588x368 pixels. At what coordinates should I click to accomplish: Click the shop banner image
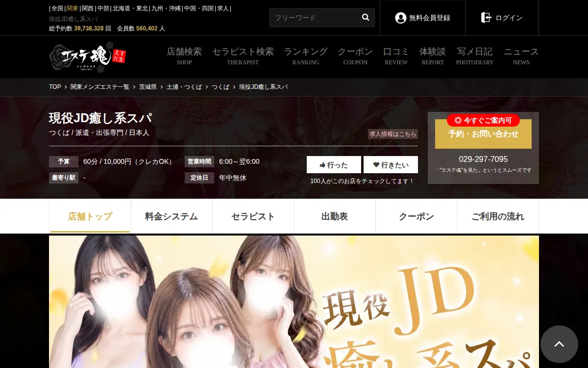coord(294,302)
